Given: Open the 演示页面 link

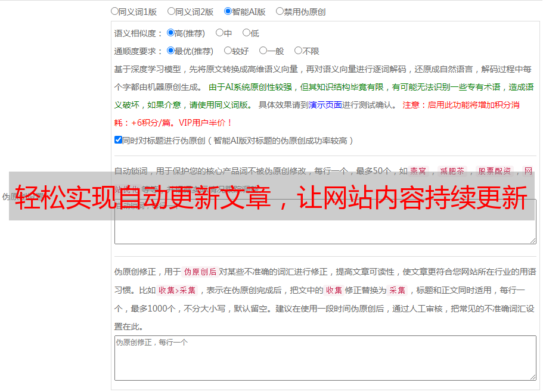Looking at the screenshot, I should [x=325, y=105].
